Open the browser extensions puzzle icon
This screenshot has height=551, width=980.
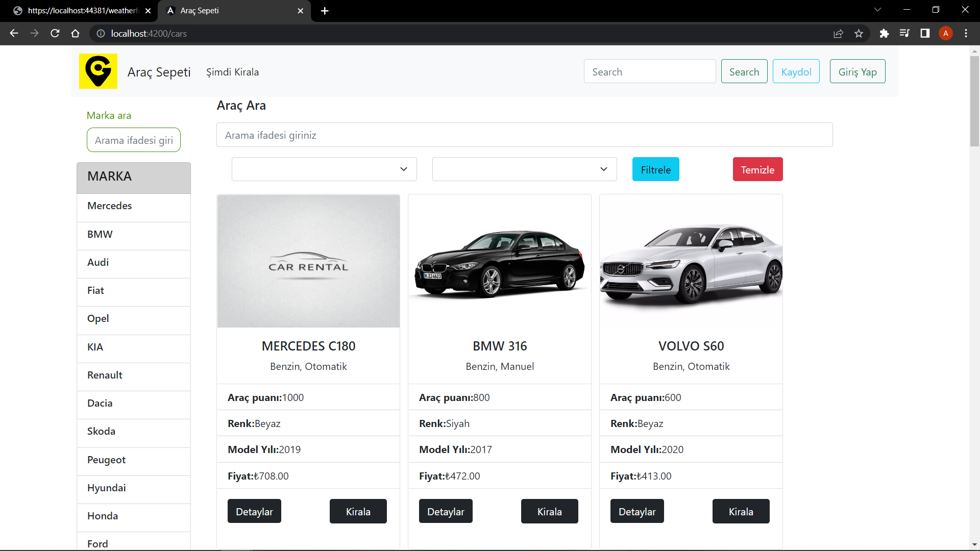(884, 33)
